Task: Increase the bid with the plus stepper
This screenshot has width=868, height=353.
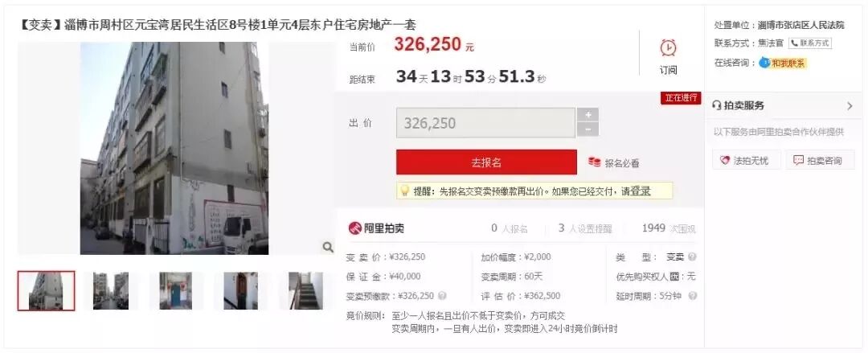Action: click(588, 115)
